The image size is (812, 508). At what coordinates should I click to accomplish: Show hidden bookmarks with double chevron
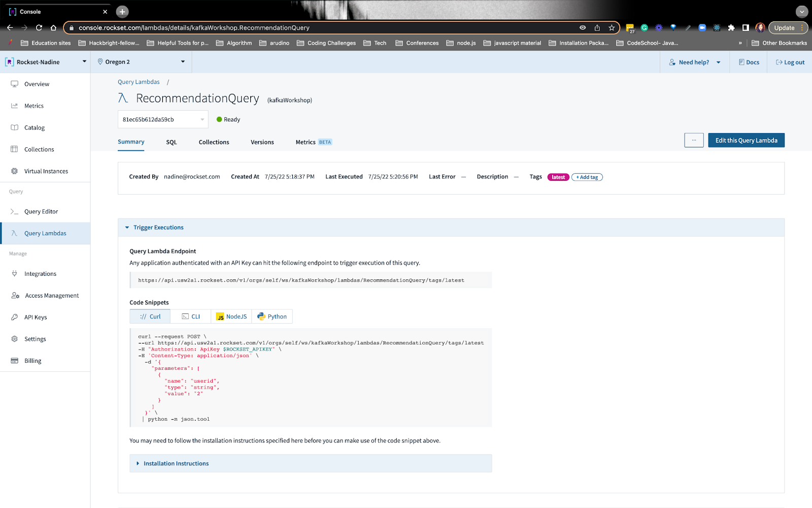[x=740, y=43]
